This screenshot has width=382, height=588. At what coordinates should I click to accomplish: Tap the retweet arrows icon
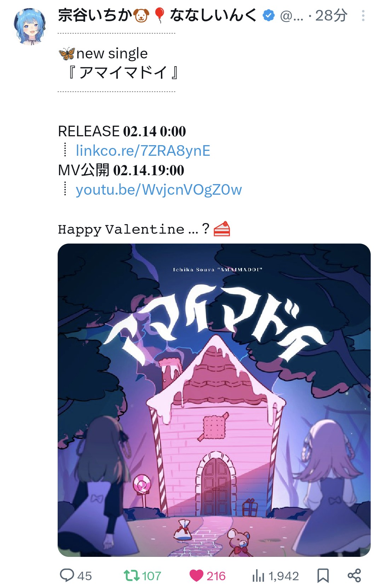tap(131, 575)
